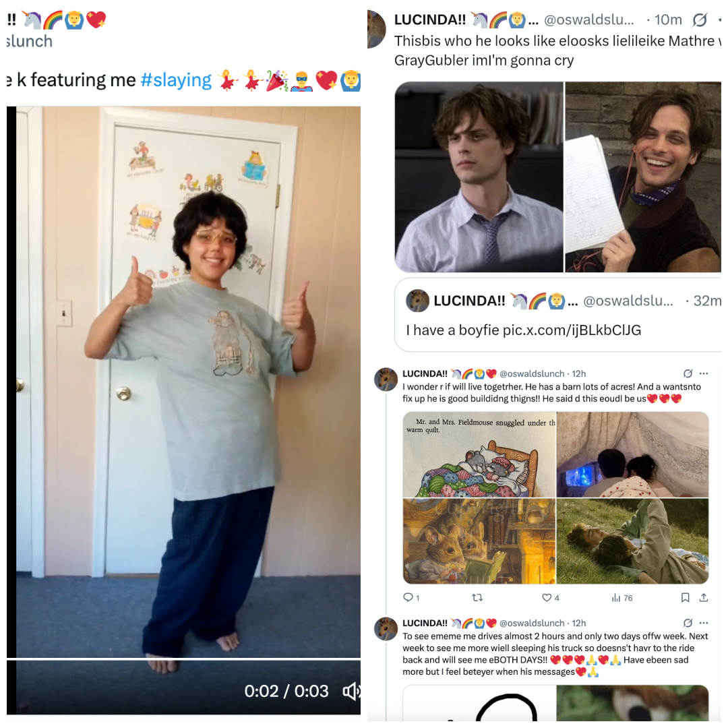Screen dimensions: 728x728
Task: Open the #slaying hashtag link
Action: 176,80
